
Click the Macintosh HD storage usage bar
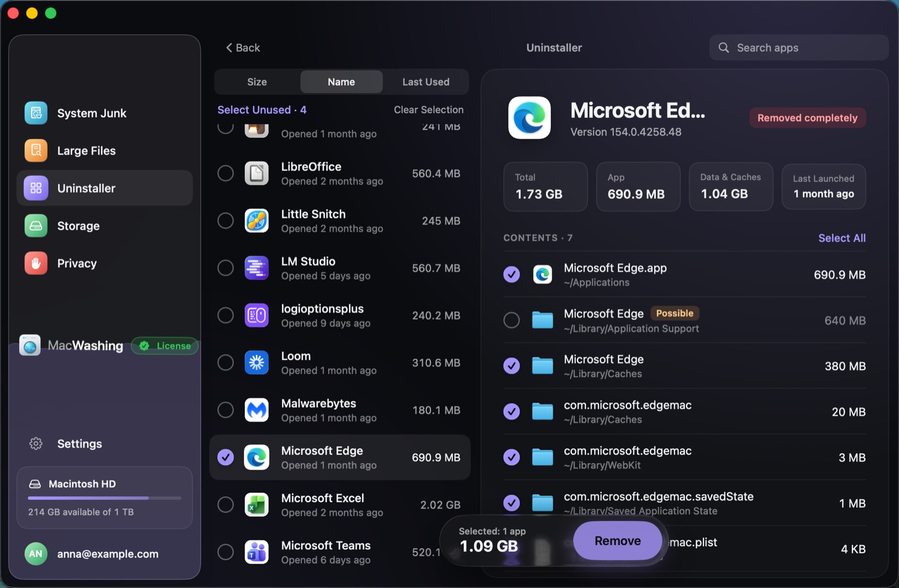(105, 498)
